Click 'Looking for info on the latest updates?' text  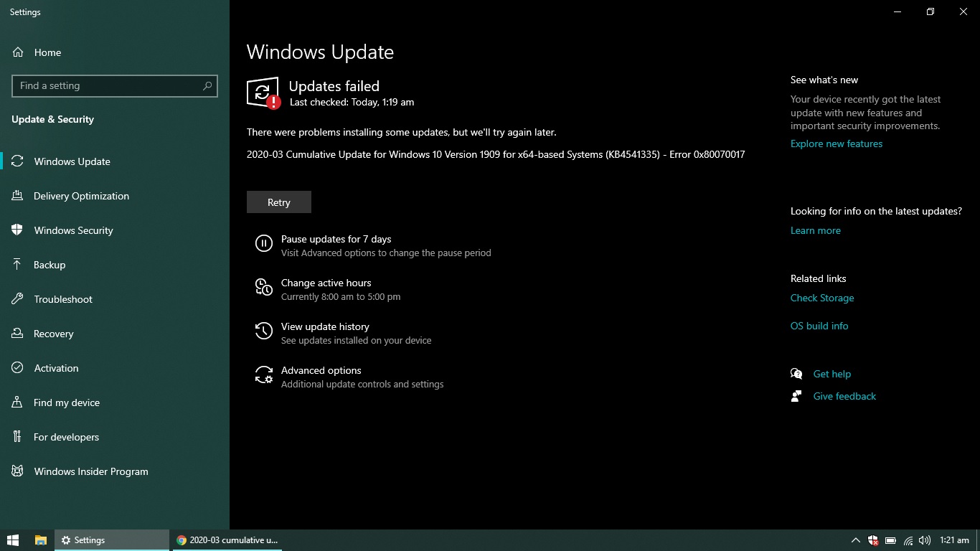point(876,211)
